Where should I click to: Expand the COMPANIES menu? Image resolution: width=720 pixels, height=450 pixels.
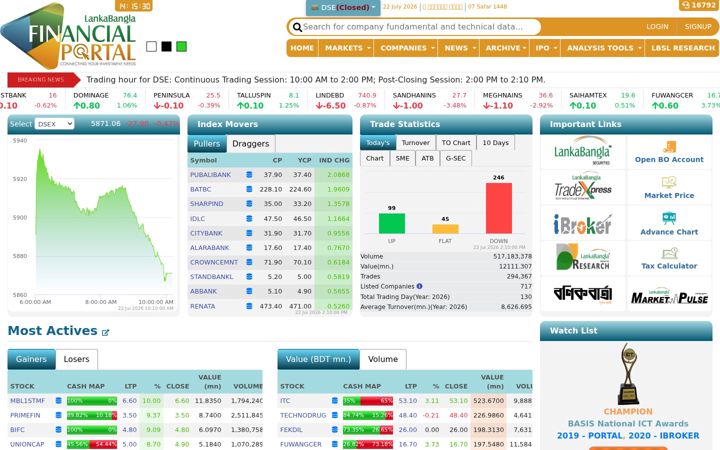(406, 48)
